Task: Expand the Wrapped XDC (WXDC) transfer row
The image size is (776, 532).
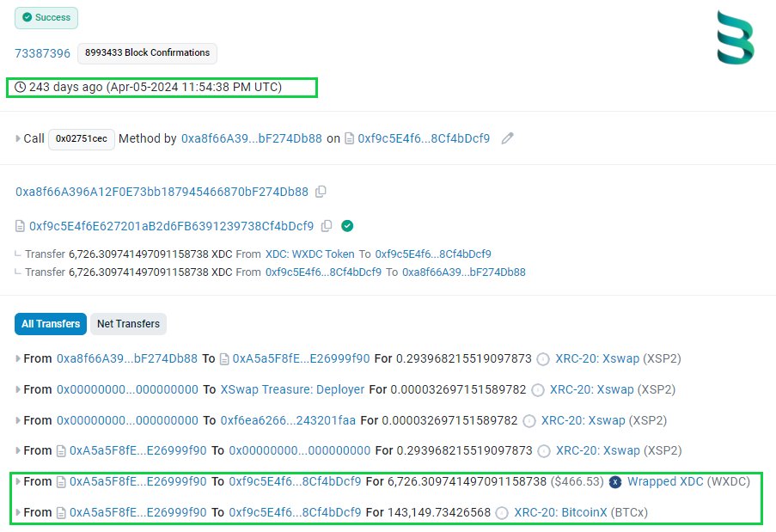Action: 18,481
